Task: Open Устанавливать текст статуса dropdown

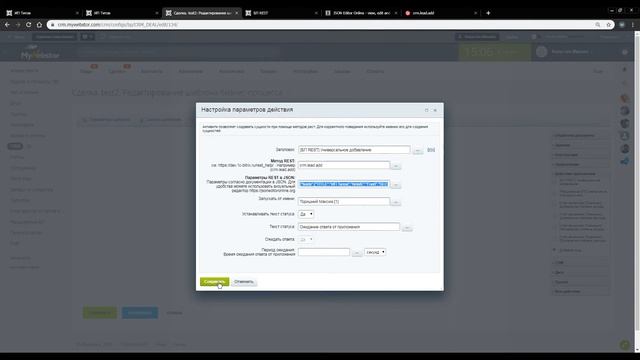Action: [x=306, y=214]
